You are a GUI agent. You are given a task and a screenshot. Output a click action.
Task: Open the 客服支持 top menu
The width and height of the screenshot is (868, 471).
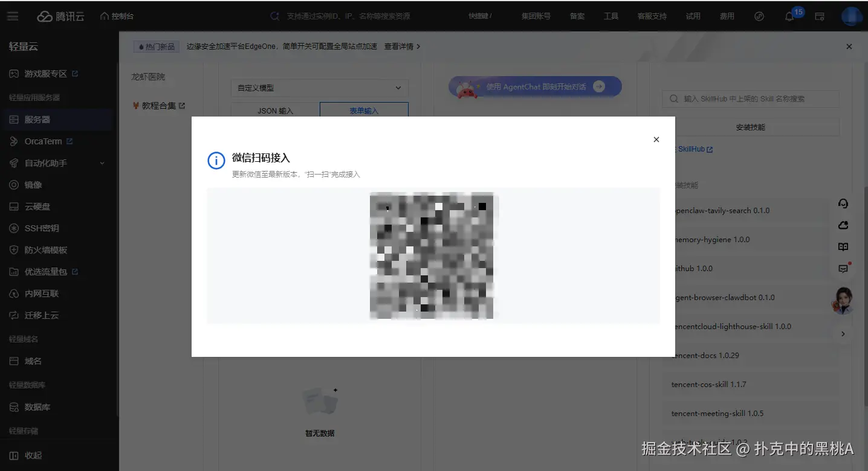(652, 16)
